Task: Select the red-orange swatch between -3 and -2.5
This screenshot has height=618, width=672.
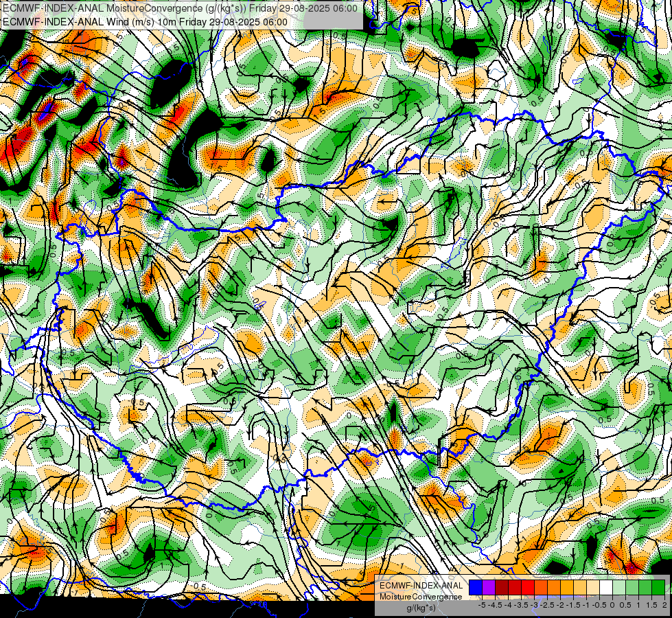Action: (x=541, y=587)
